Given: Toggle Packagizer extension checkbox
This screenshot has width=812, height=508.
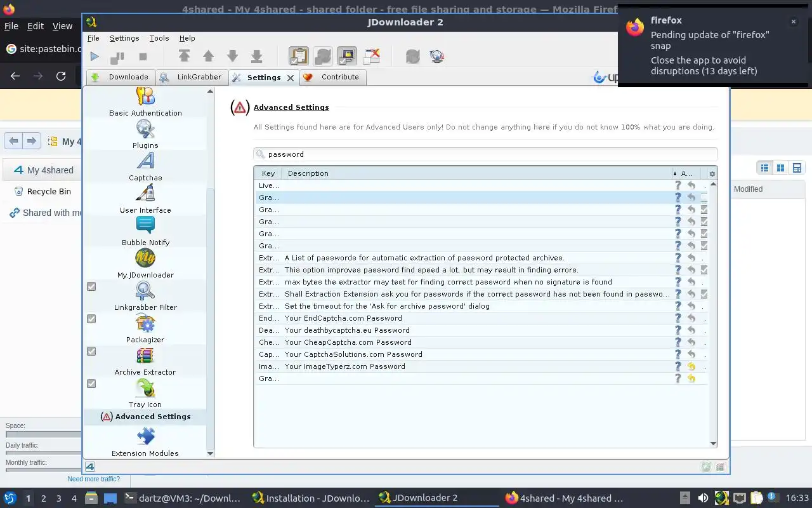Looking at the screenshot, I should point(91,319).
